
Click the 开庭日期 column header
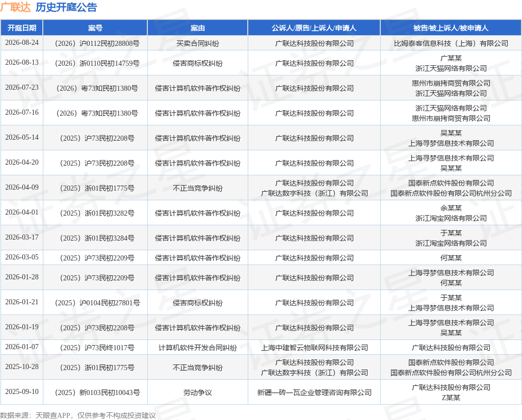click(x=21, y=28)
